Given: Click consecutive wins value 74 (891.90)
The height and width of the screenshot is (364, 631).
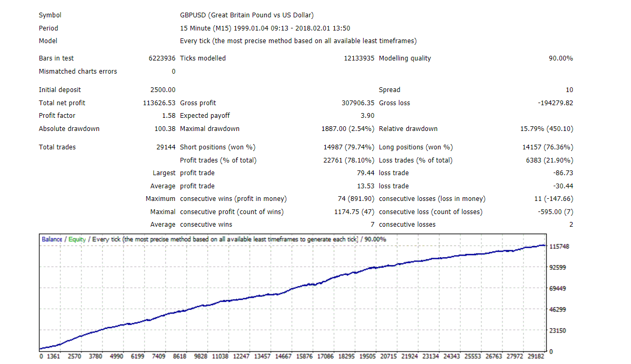Looking at the screenshot, I should (x=356, y=199).
